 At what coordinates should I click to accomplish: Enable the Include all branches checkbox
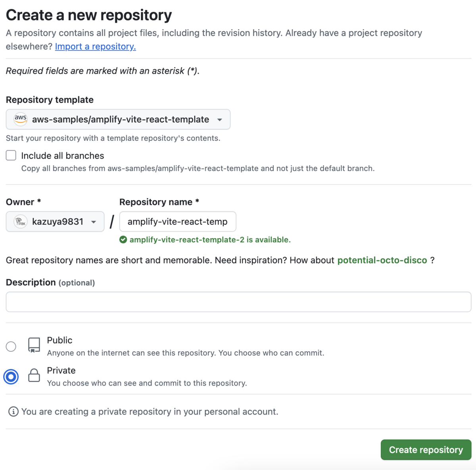11,155
